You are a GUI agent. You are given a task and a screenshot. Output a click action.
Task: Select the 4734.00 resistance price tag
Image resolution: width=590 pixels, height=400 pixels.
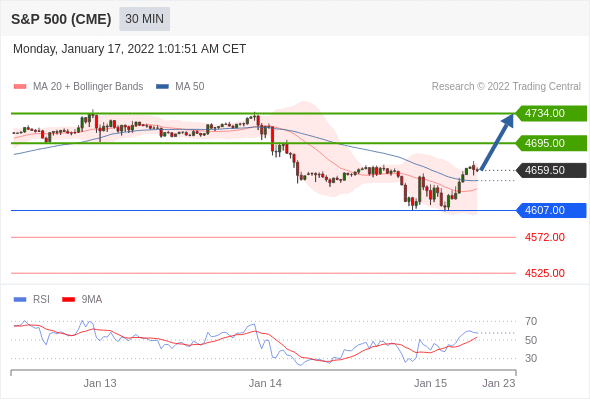[x=551, y=113]
